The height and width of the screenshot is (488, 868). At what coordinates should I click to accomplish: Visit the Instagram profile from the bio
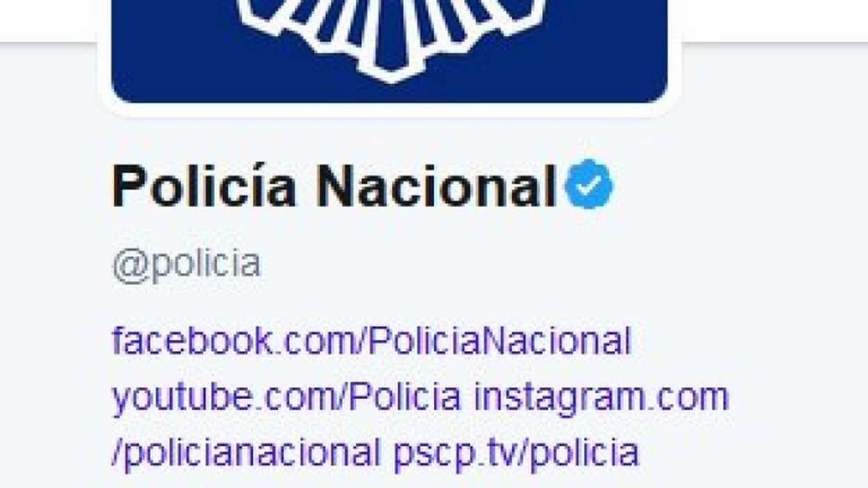click(602, 398)
